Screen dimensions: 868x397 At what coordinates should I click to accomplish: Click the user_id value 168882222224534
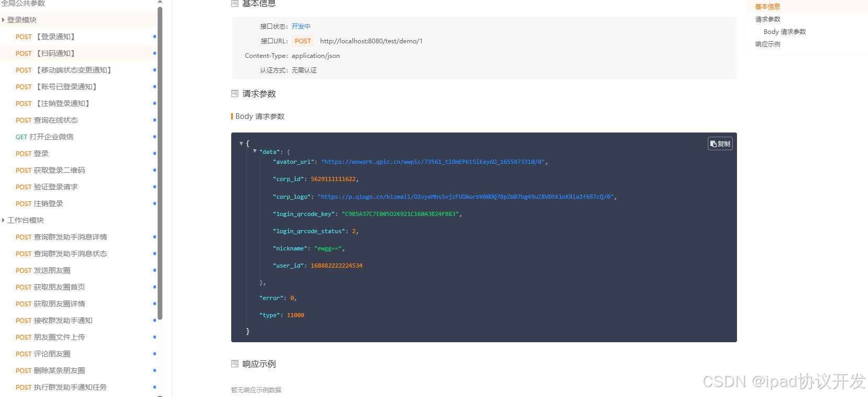point(337,266)
